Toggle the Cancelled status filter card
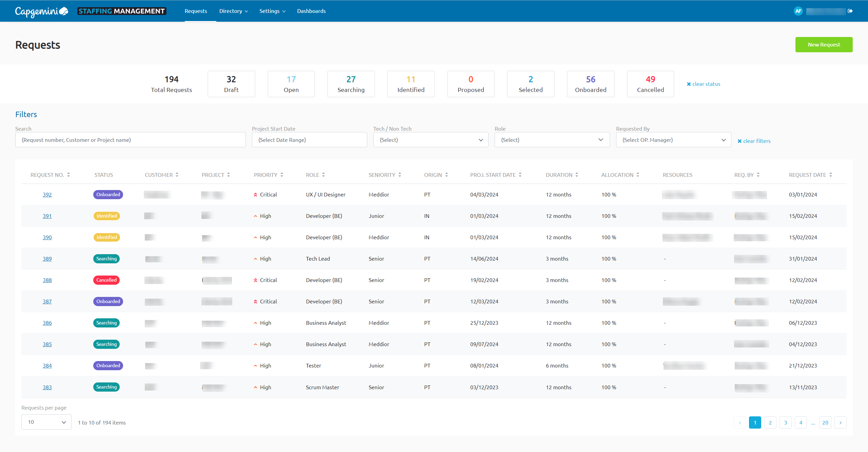Image resolution: width=868 pixels, height=452 pixels. click(650, 84)
